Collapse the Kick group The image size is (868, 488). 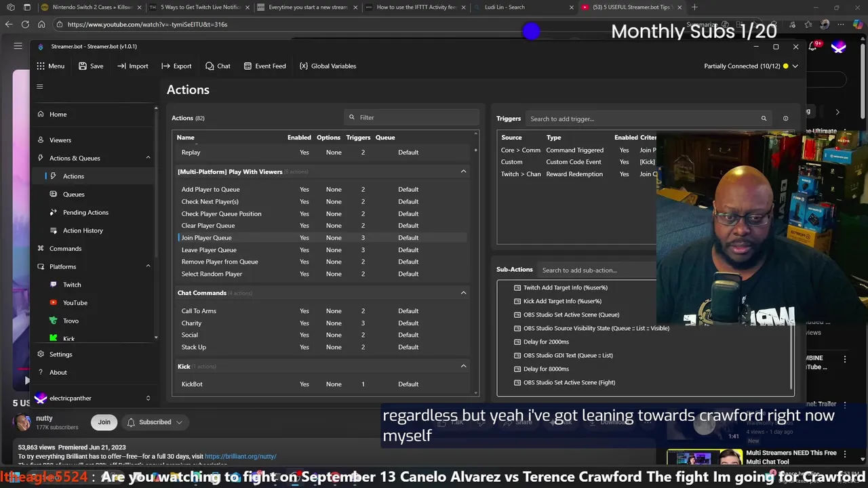coord(463,366)
